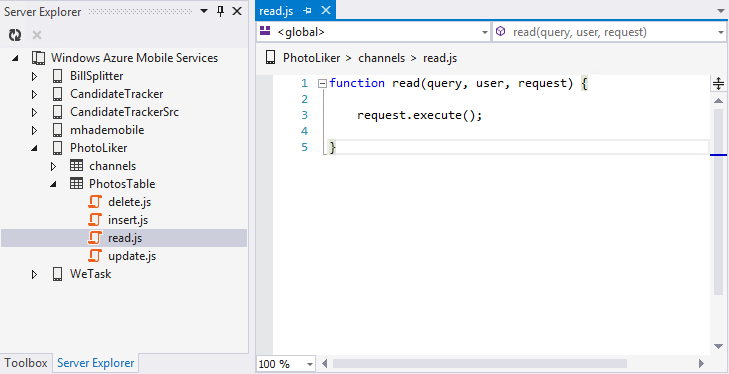This screenshot has width=729, height=374.
Task: Click the mhademobile phone icon
Action: coord(57,130)
